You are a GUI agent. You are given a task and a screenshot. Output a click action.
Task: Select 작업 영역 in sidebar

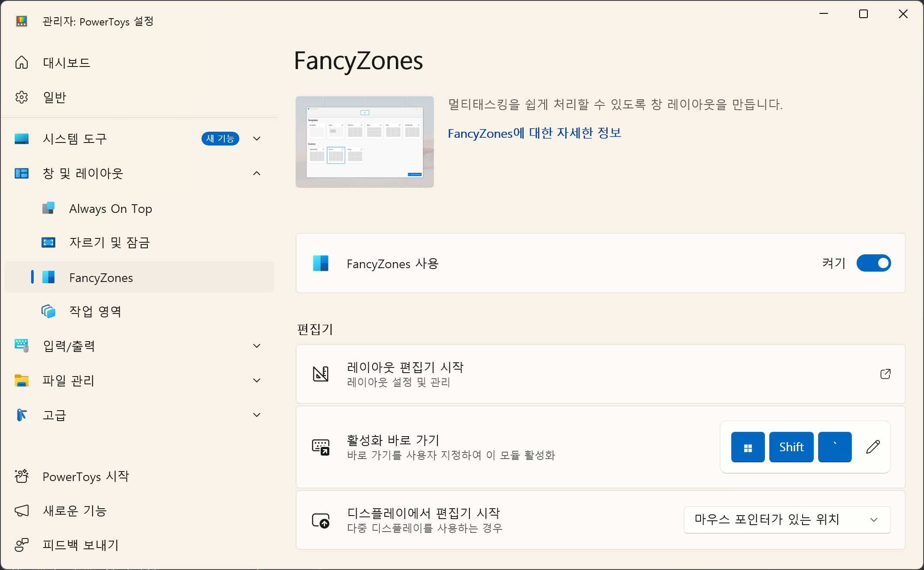point(139,311)
